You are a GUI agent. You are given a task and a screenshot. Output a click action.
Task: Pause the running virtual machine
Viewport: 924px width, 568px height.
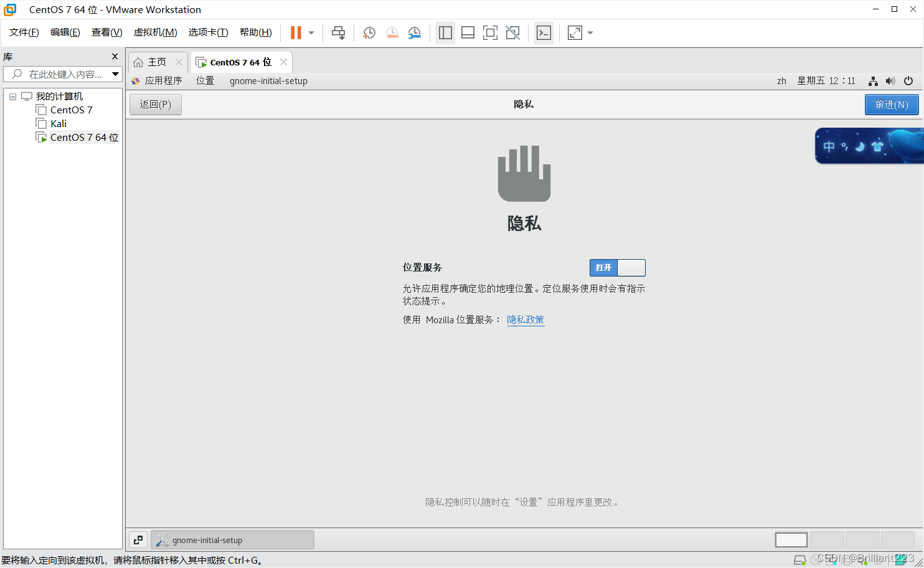click(296, 33)
